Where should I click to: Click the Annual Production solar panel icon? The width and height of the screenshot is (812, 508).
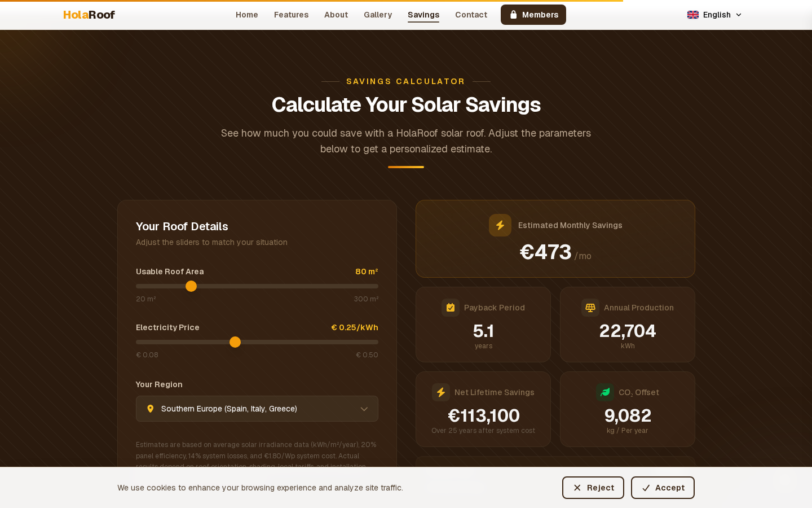(x=590, y=308)
